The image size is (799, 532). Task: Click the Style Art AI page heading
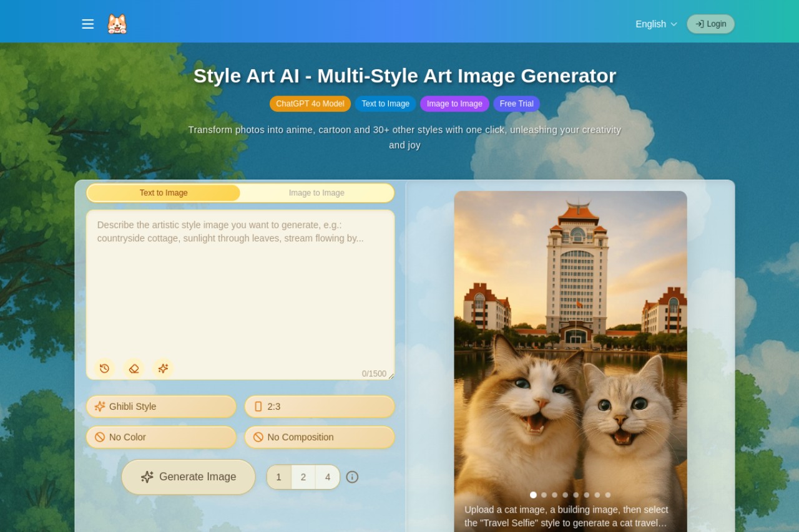(x=404, y=75)
